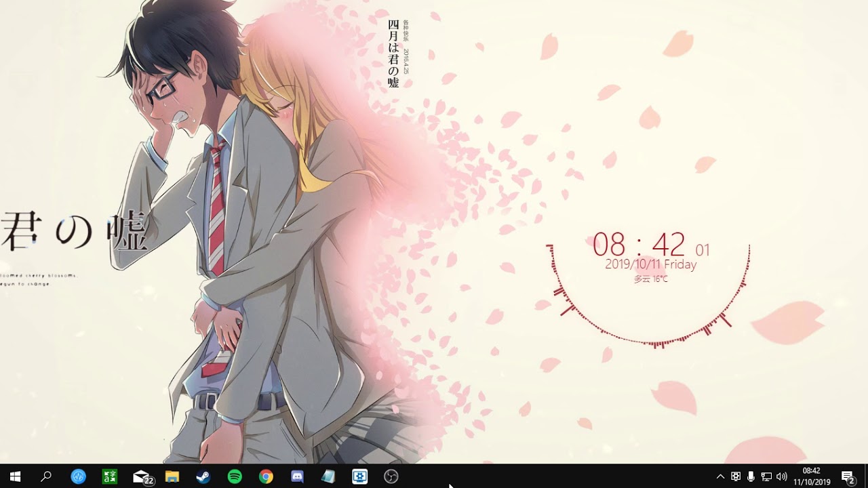Launch Google Chrome from taskbar
868x488 pixels.
pos(266,476)
